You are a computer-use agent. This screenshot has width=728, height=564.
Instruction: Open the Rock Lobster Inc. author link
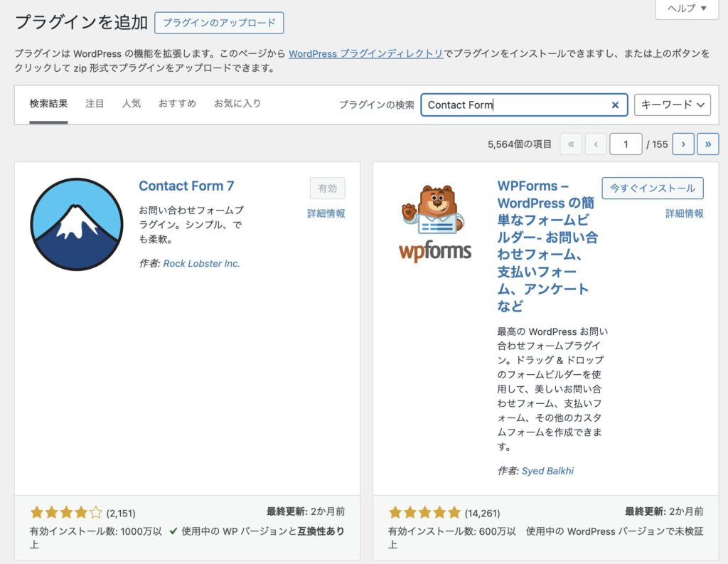pos(201,263)
